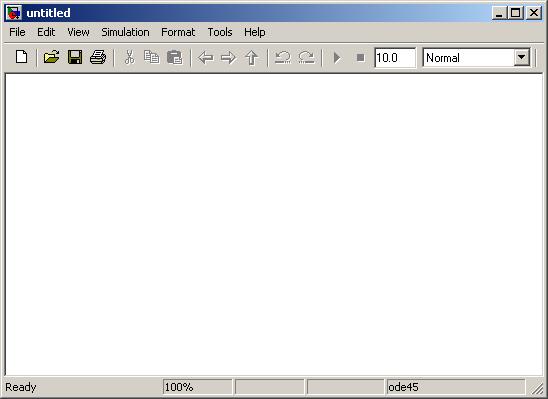Stop simulation with the square button
548x399 pixels.
click(360, 58)
